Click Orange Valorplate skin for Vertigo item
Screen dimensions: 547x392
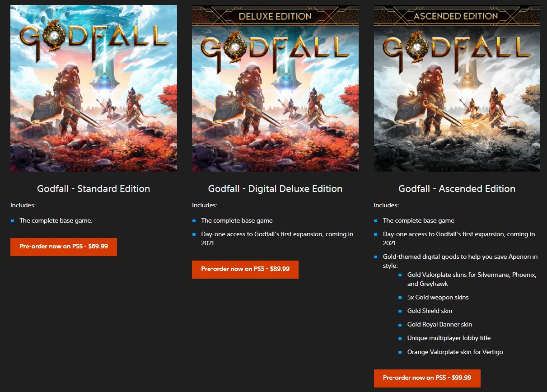point(455,352)
